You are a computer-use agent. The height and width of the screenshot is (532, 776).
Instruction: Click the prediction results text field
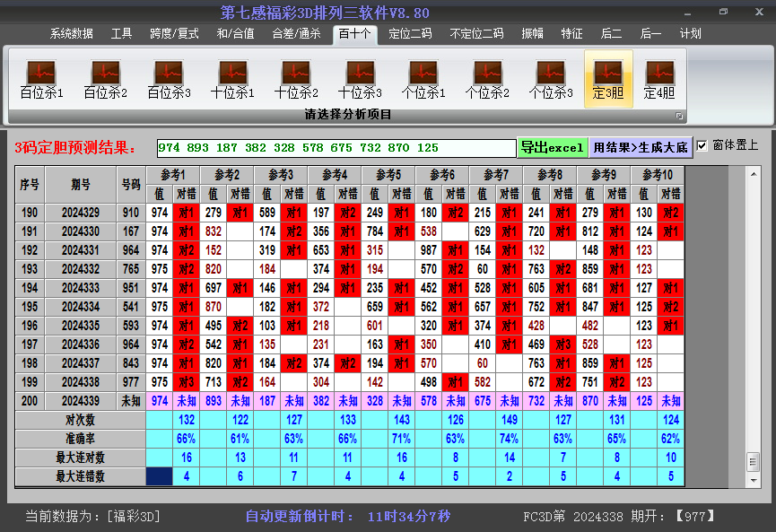click(336, 148)
